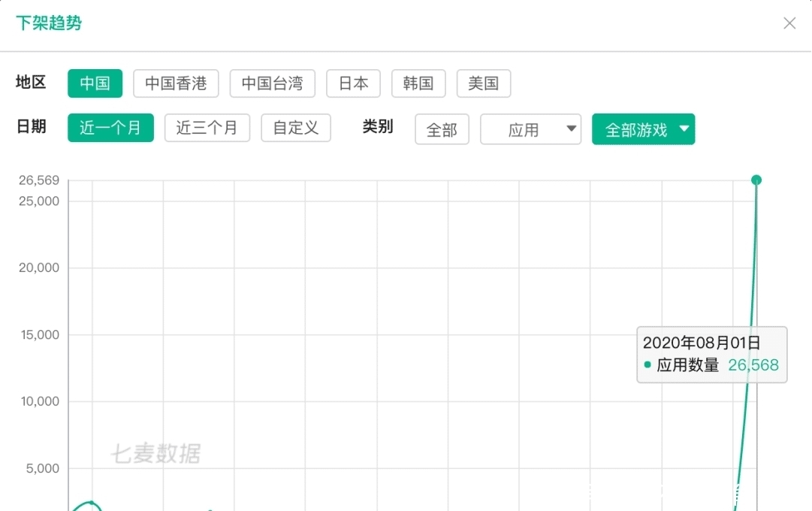Select the 中国香港 region filter
The width and height of the screenshot is (812, 511).
point(176,83)
